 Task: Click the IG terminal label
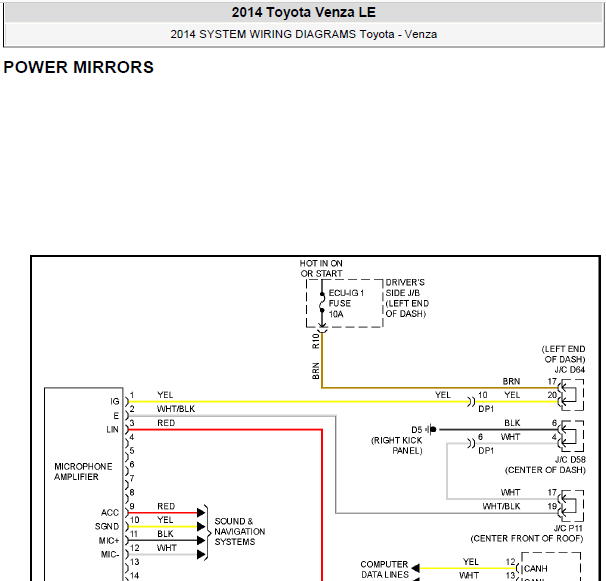tap(115, 402)
